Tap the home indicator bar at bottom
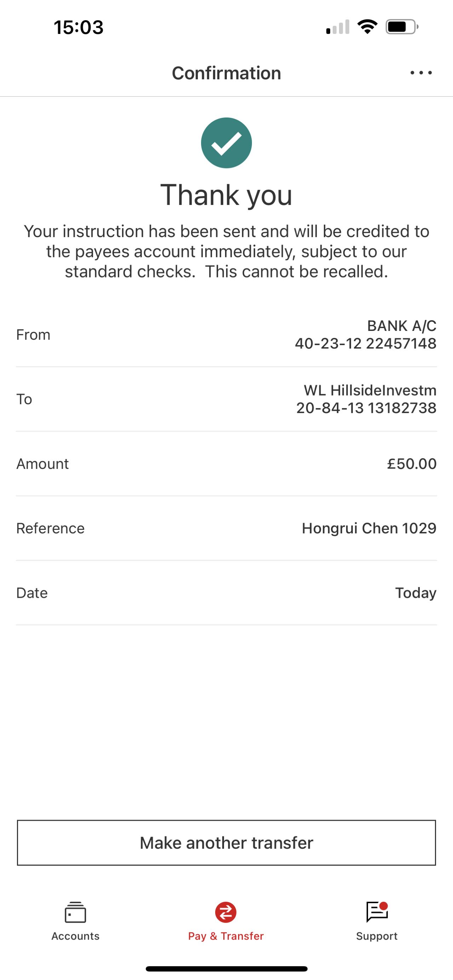Screen dimensions: 453x980 pyautogui.click(x=226, y=969)
